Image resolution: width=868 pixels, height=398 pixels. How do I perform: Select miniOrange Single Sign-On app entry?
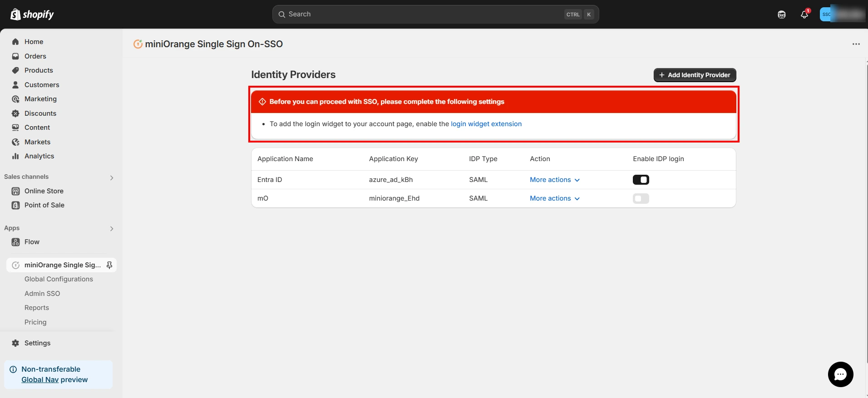61,265
